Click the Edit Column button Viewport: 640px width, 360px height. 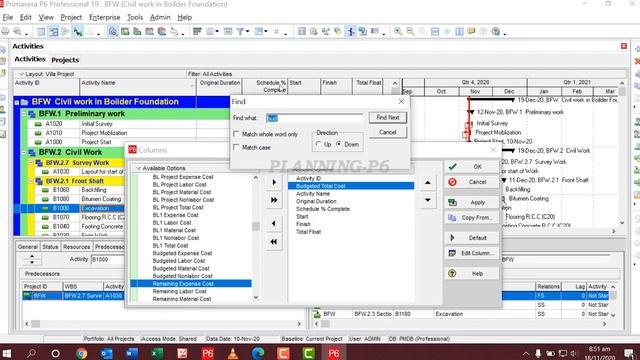pyautogui.click(x=471, y=253)
